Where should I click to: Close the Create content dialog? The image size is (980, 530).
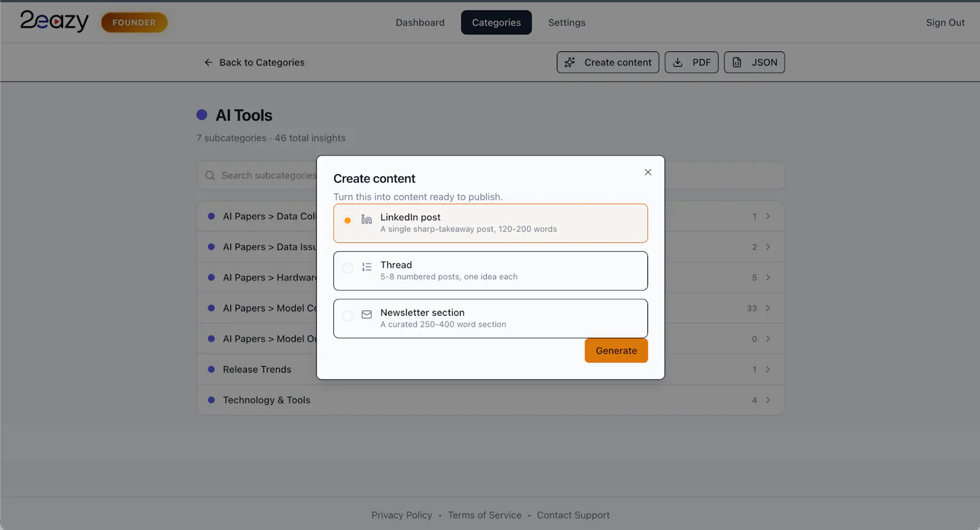coord(647,173)
